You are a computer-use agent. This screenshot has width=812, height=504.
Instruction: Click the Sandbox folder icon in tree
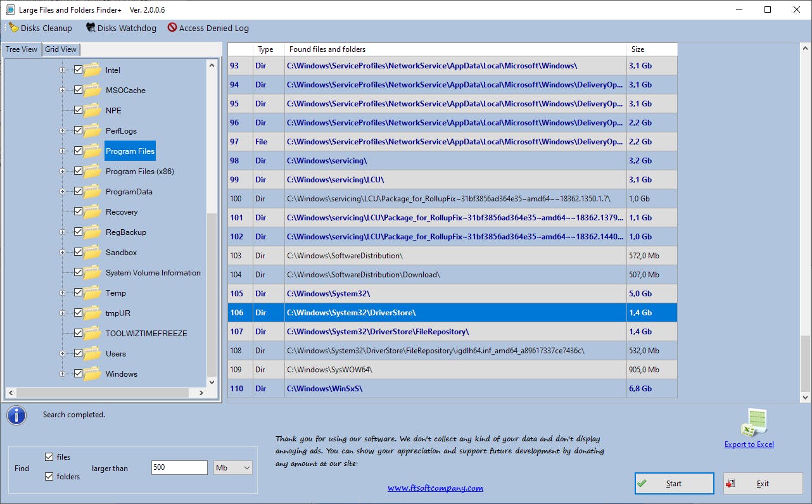[x=92, y=253]
